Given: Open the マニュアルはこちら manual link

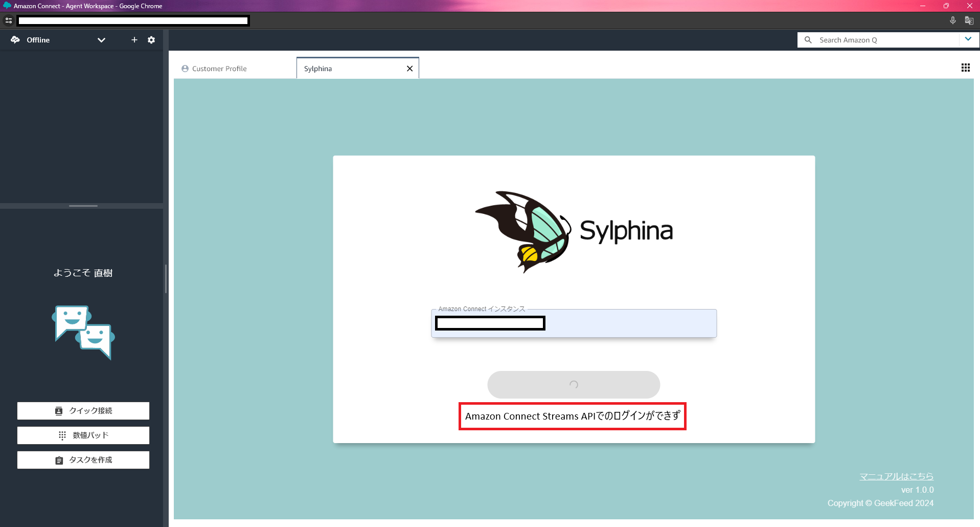Looking at the screenshot, I should click(x=896, y=476).
